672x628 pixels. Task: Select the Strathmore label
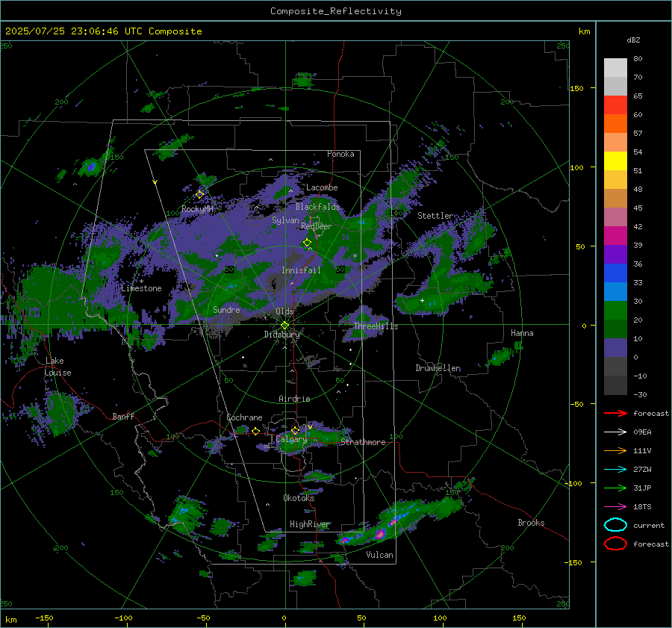coord(363,442)
